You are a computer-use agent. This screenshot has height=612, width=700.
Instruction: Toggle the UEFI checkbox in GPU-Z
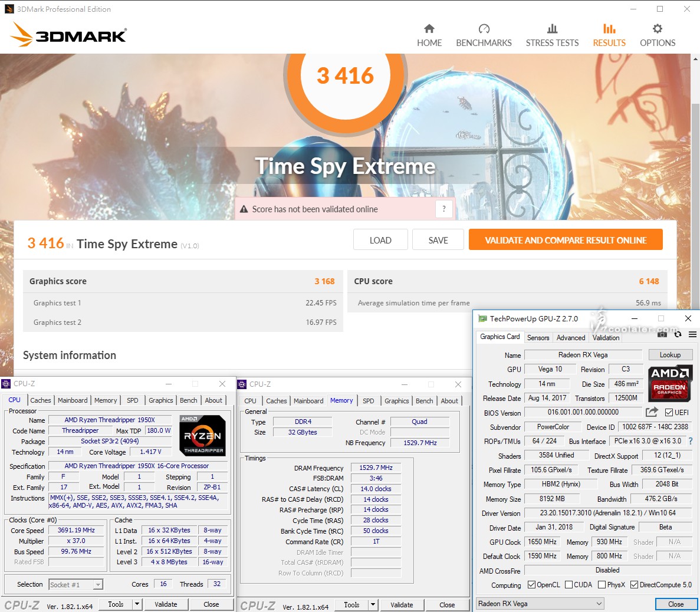[x=669, y=413]
